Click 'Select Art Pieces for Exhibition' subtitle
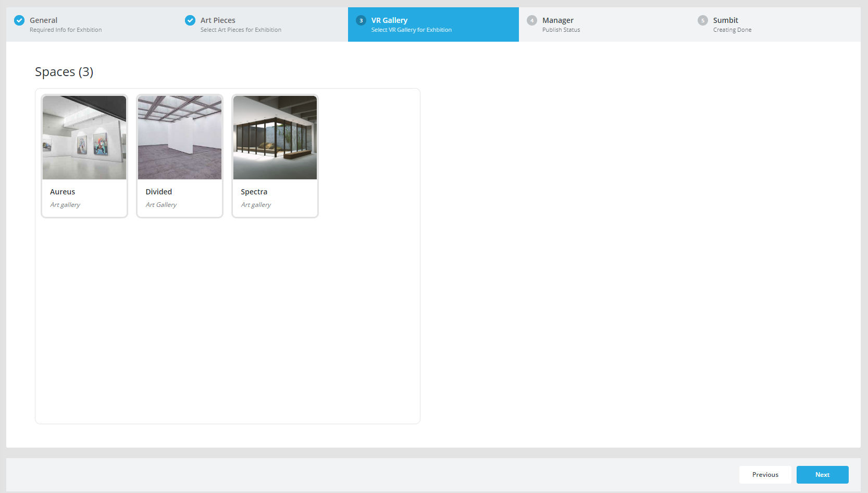 point(241,30)
